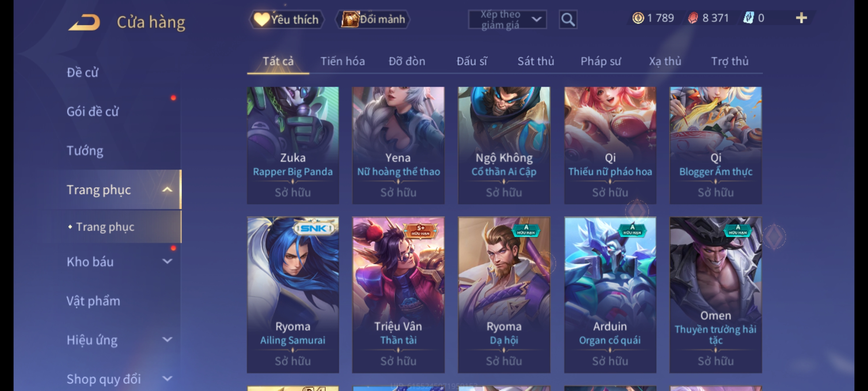The height and width of the screenshot is (391, 868).
Task: Open Gói đề cử in sidebar
Action: tap(93, 112)
